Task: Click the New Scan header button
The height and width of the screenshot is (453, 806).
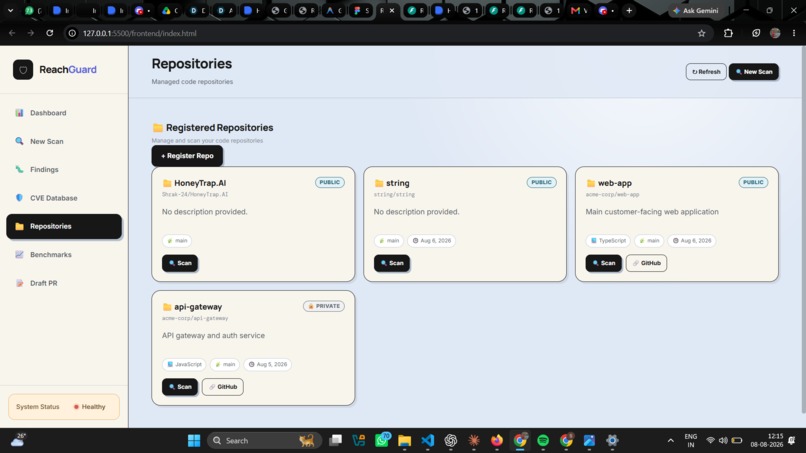Action: 754,71
